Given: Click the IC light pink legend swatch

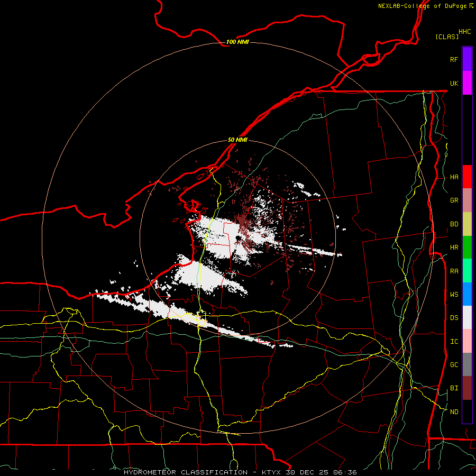Looking at the screenshot, I should (467, 341).
